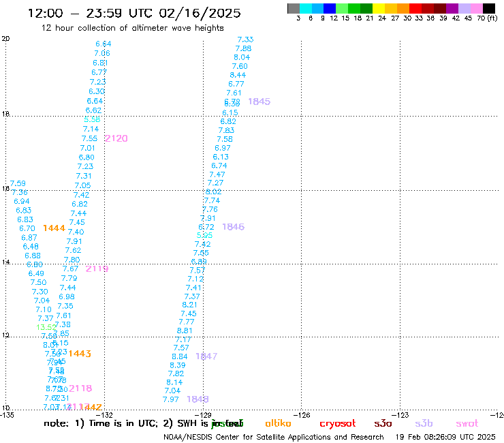Click the far-left track value 7.59
Screen dimensions: 504x443
(x=18, y=183)
